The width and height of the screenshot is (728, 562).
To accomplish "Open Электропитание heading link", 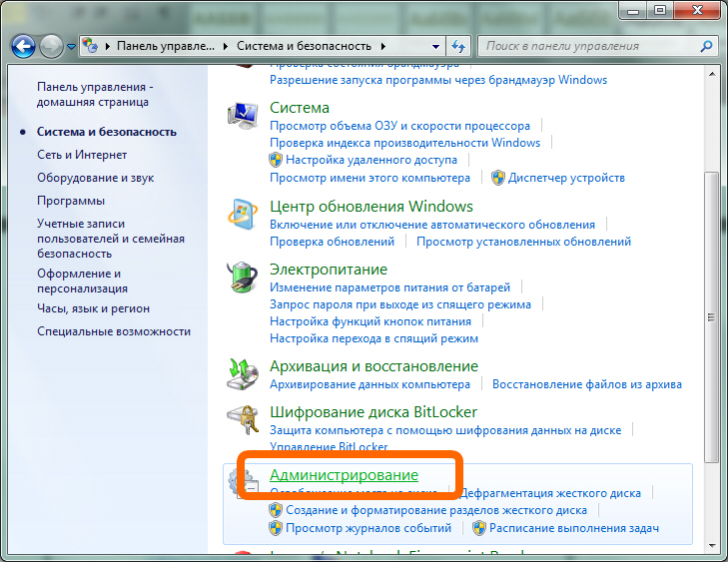I will coord(329,270).
